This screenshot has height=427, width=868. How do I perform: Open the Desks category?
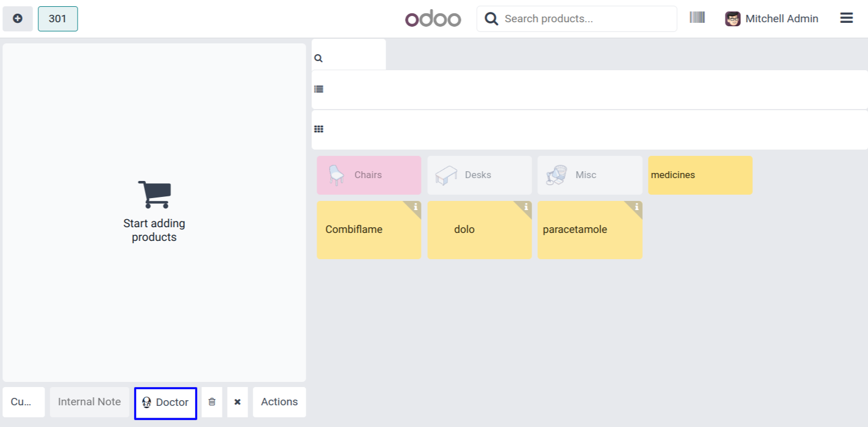click(x=479, y=175)
